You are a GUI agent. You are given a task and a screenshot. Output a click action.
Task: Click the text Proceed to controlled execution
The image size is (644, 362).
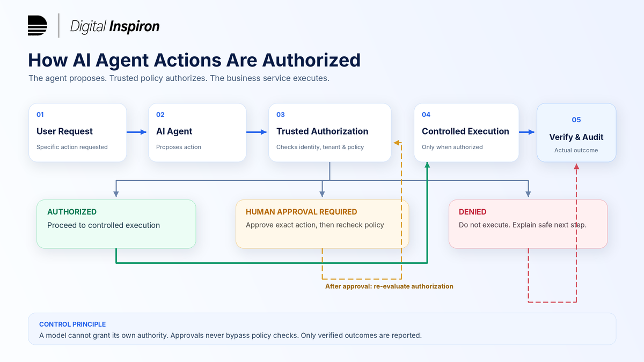coord(104,225)
